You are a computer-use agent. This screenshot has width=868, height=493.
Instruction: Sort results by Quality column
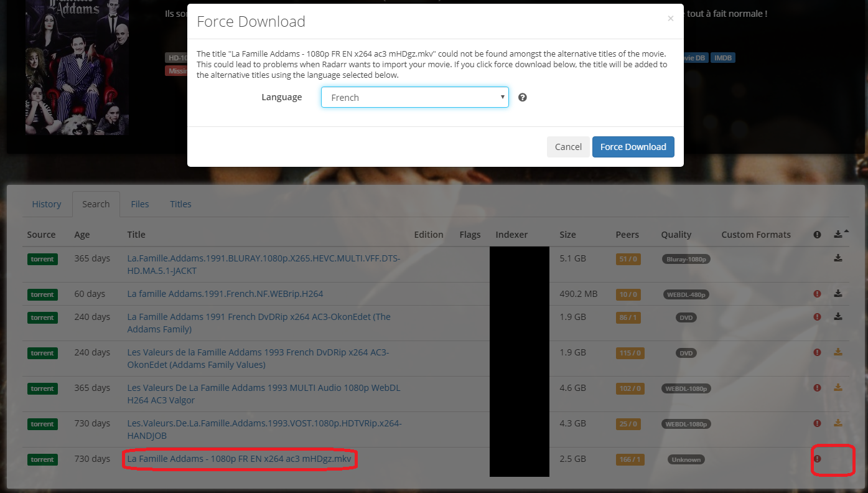click(676, 235)
